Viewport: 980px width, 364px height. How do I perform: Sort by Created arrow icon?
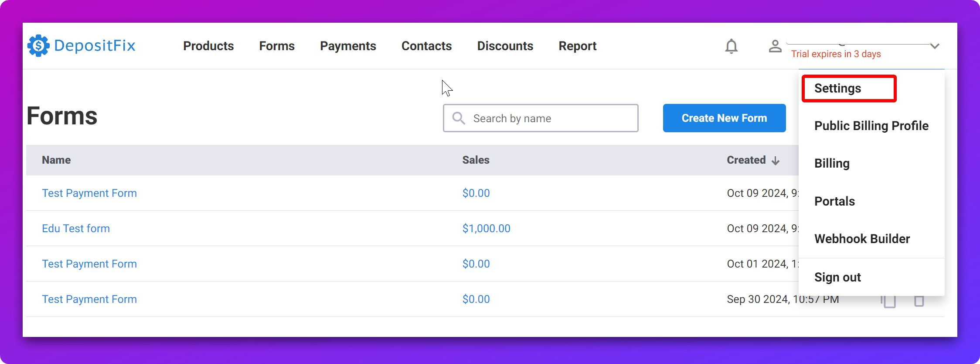coord(776,161)
